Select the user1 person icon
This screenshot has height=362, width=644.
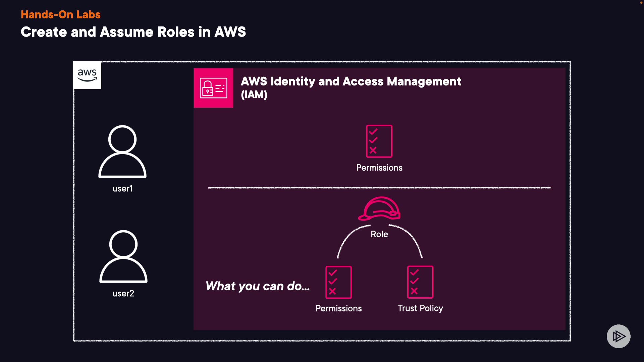122,152
